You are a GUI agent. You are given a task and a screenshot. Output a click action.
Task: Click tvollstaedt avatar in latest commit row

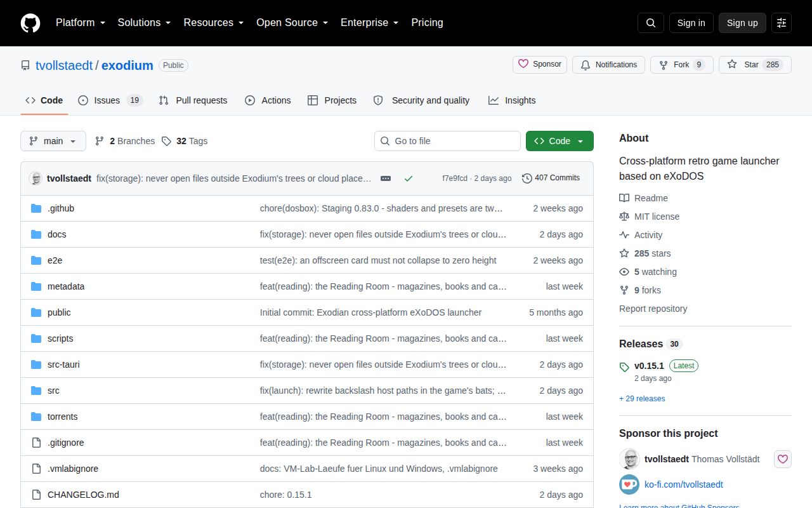pos(36,178)
